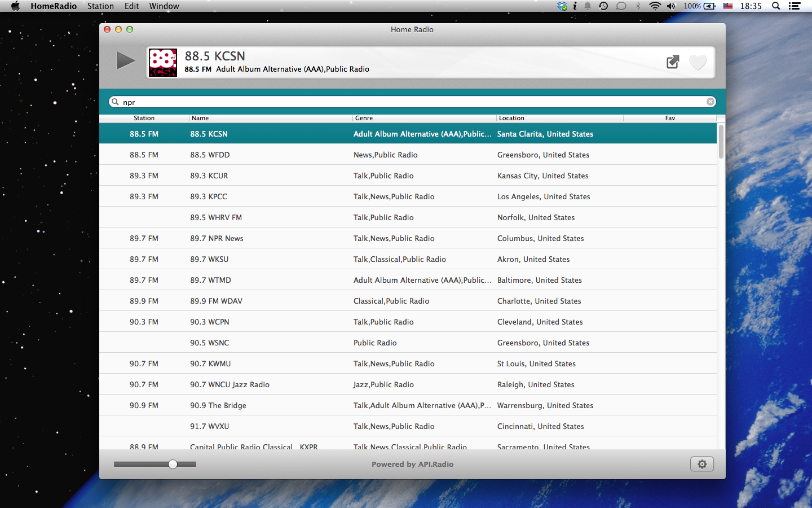Open the Notification Center list icon
The image size is (812, 508).
(795, 6)
